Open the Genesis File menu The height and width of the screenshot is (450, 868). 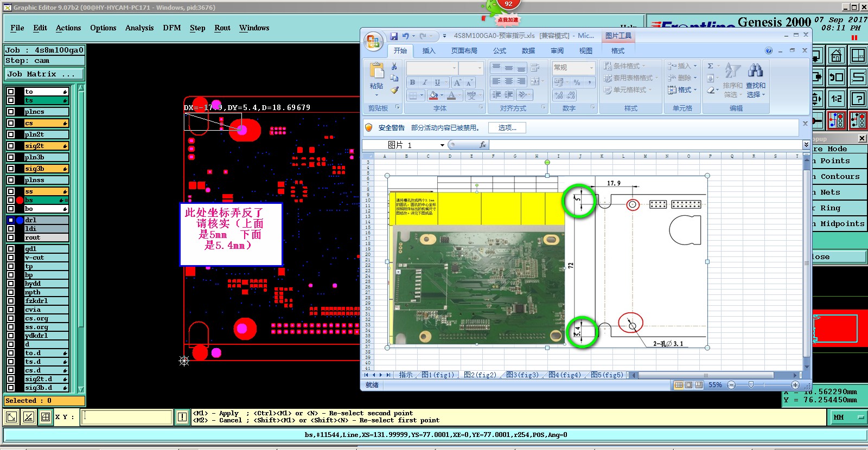(17, 28)
